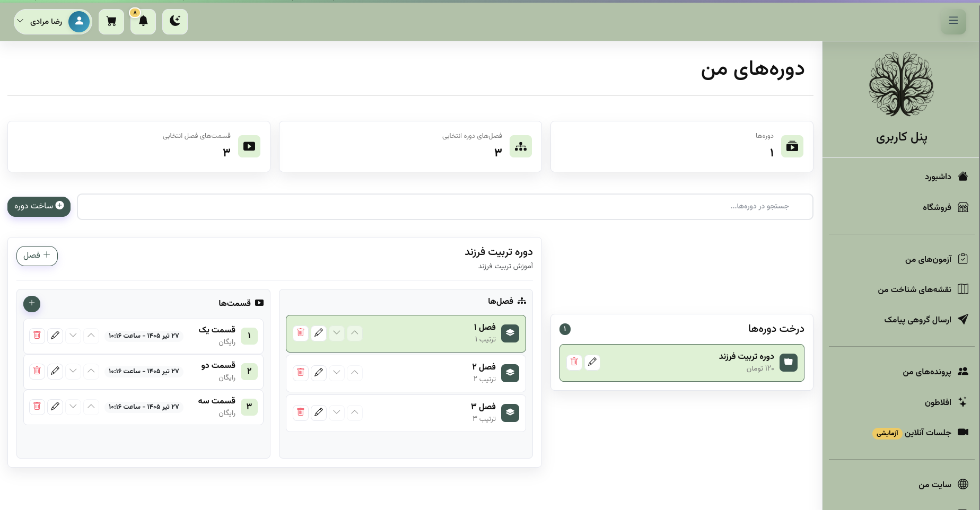Delete دوره تربیت فرزند in course tree
The height and width of the screenshot is (510, 980).
click(574, 362)
